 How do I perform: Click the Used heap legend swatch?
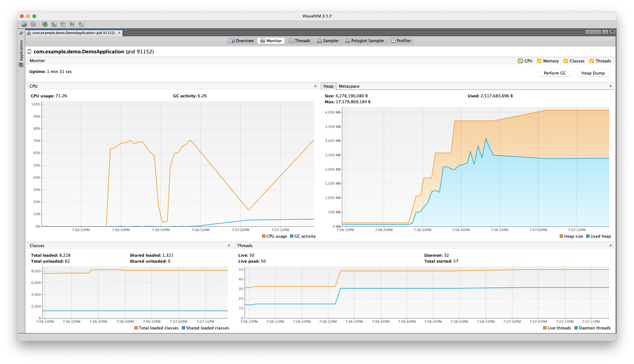coord(588,236)
